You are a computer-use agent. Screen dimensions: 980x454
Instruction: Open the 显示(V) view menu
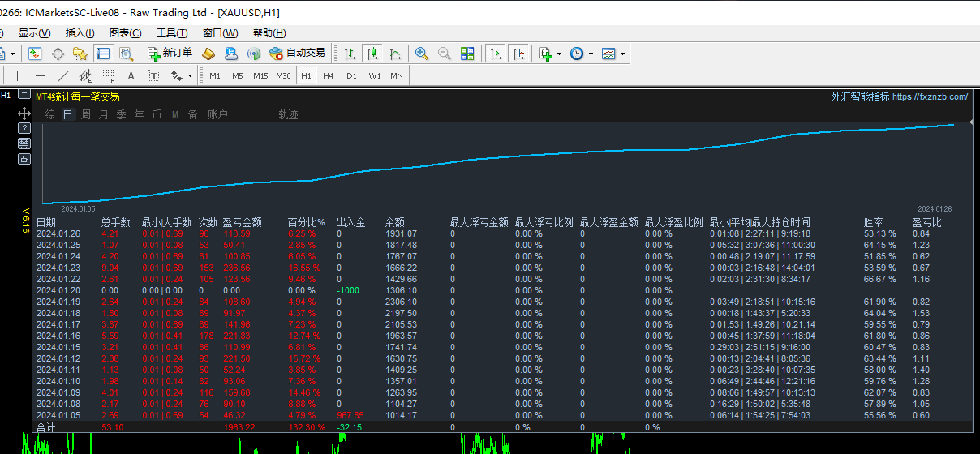coord(34,33)
